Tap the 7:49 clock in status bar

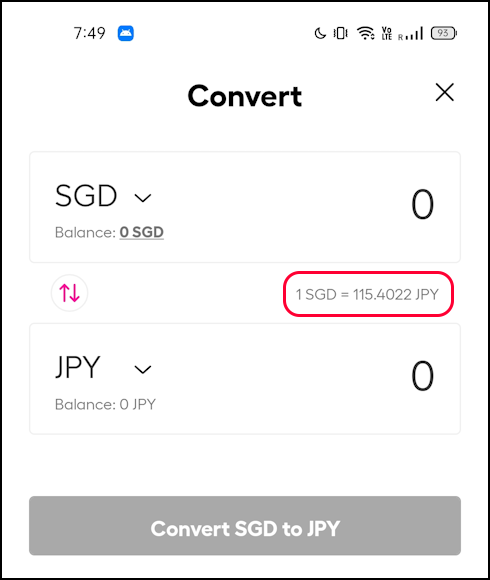pos(89,33)
